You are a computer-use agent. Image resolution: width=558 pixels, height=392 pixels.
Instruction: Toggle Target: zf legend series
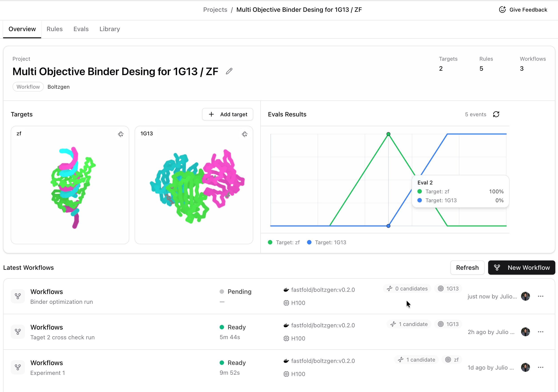point(284,242)
